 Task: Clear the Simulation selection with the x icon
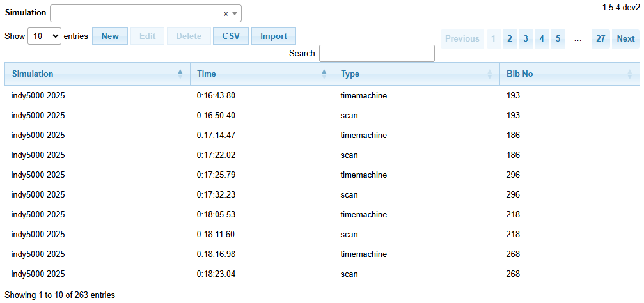pos(226,13)
